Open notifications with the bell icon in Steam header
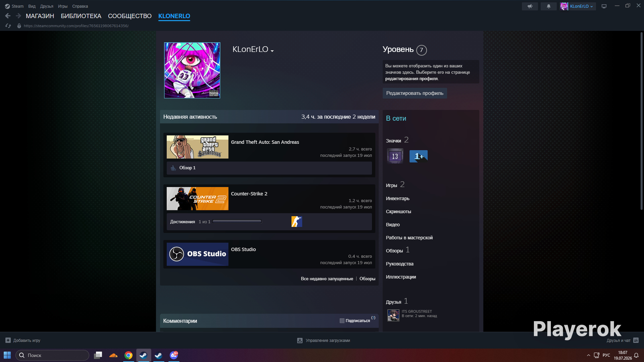 [548, 6]
